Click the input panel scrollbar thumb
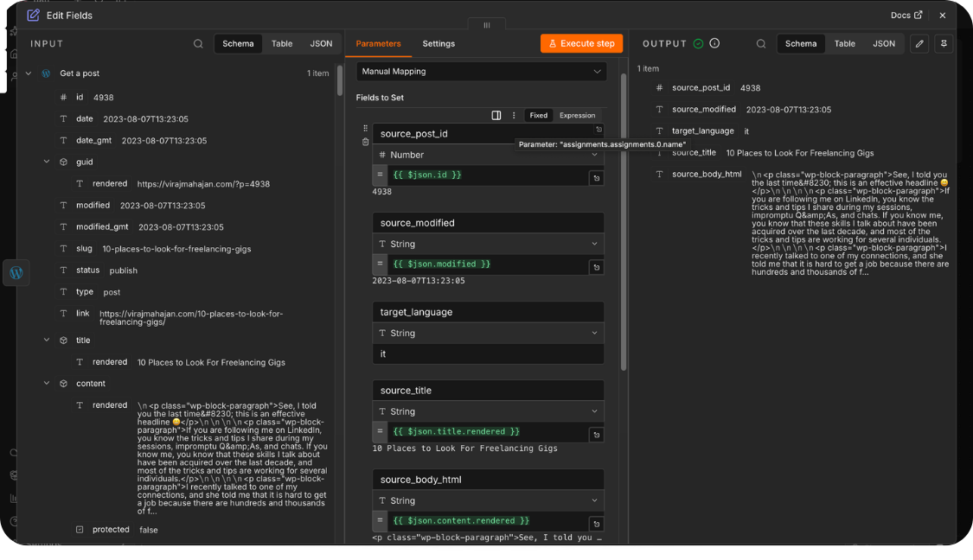 [339, 80]
